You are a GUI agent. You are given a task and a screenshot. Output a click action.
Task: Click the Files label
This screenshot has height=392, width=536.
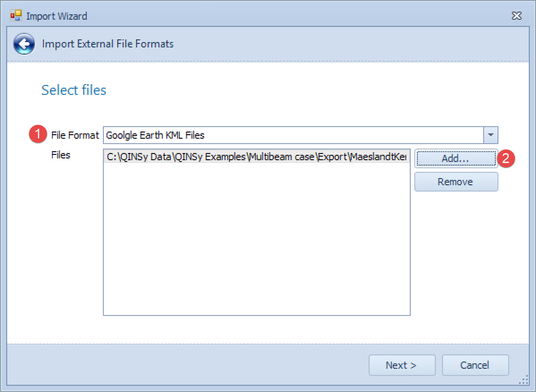[61, 155]
